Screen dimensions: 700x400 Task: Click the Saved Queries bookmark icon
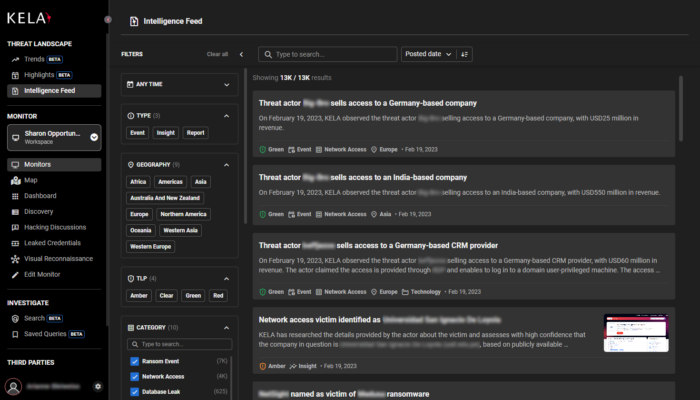pos(15,334)
